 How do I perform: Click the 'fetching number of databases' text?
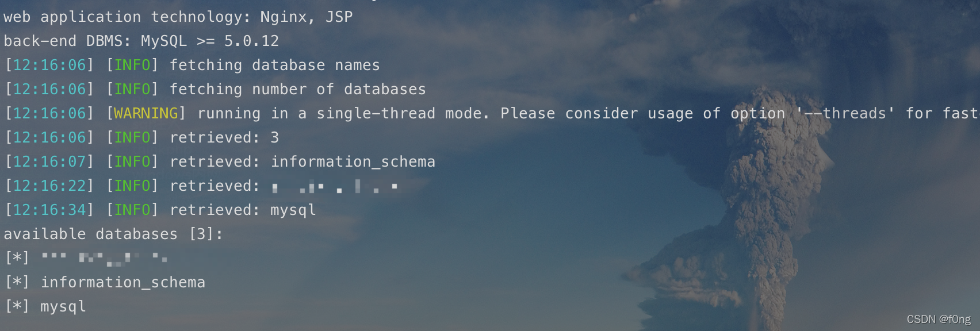tap(298, 90)
